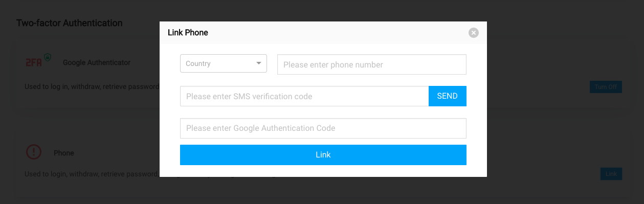
Task: Click Google Authenticator's 'Used to log in' description
Action: (x=92, y=87)
